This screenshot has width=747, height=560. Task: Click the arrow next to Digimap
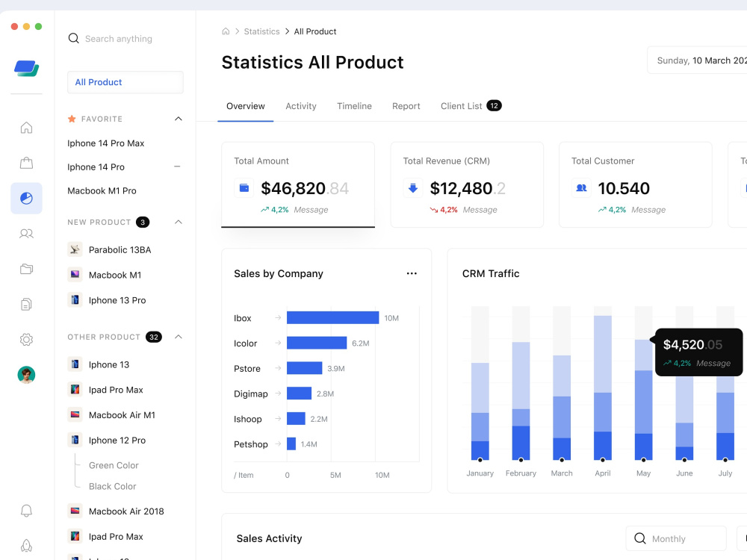click(x=278, y=393)
